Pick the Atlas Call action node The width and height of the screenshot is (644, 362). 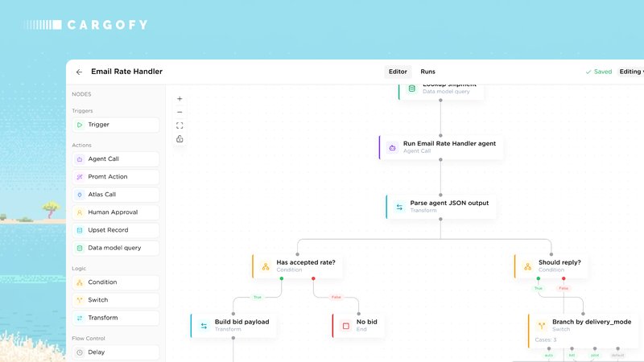pyautogui.click(x=116, y=195)
